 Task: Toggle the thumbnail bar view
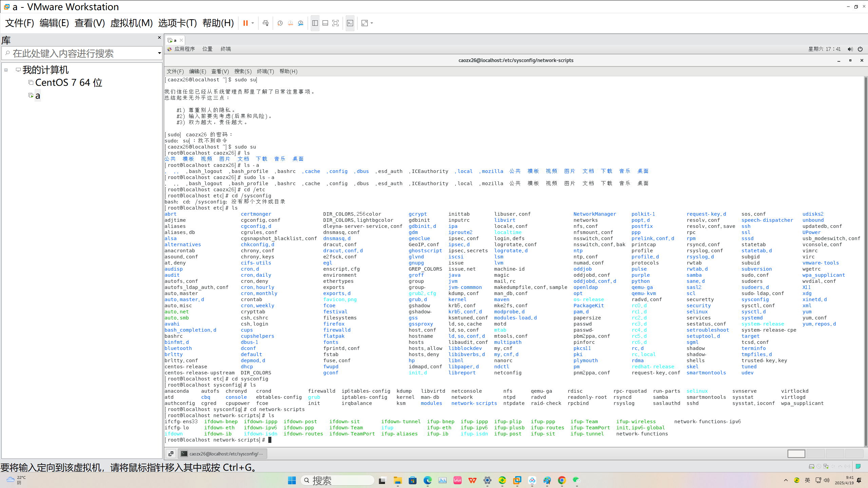325,23
